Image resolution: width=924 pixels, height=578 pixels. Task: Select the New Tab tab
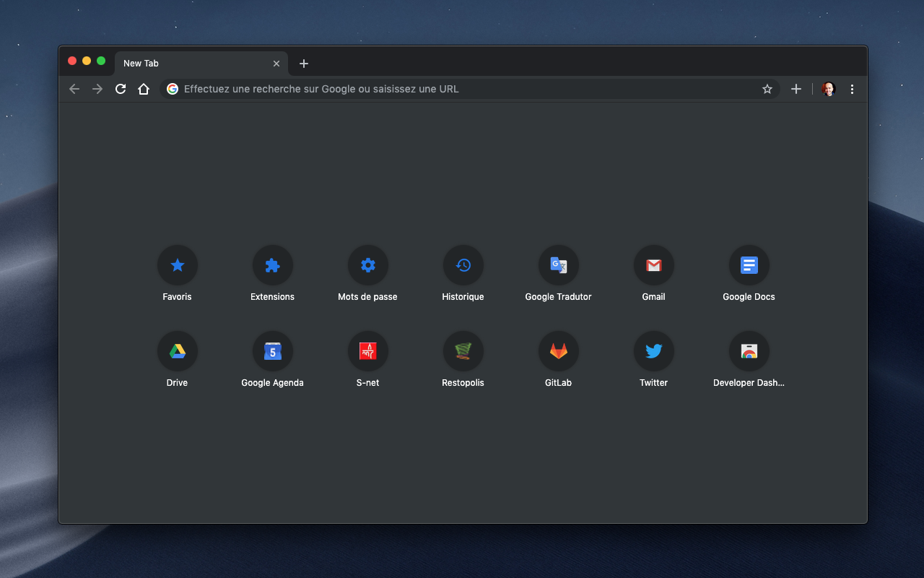pos(201,64)
